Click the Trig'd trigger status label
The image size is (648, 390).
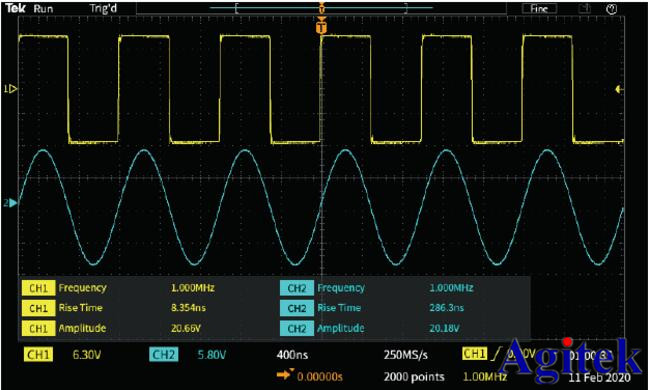(x=103, y=9)
